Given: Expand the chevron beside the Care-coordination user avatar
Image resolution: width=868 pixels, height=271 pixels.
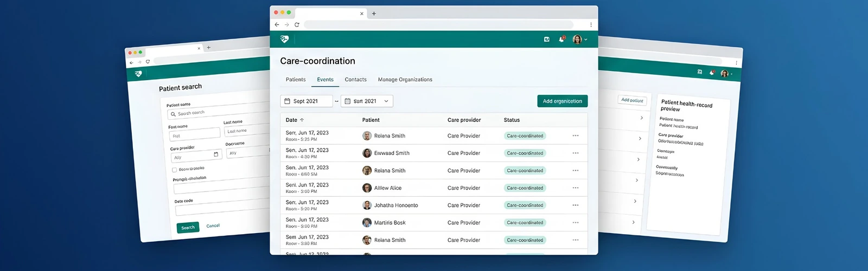Looking at the screenshot, I should [586, 40].
